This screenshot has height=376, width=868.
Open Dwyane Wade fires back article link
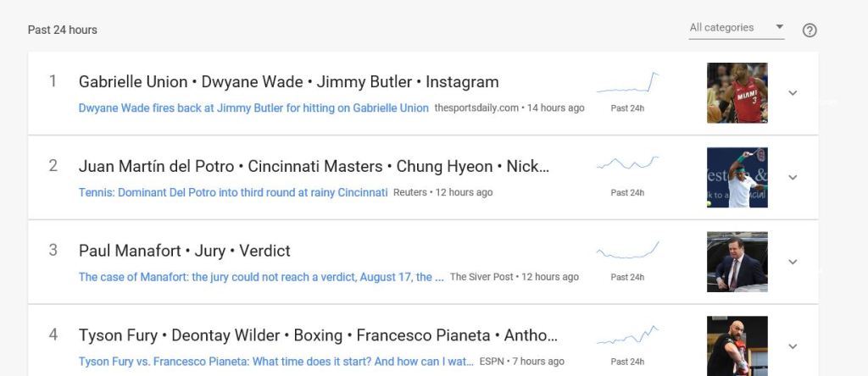click(253, 108)
